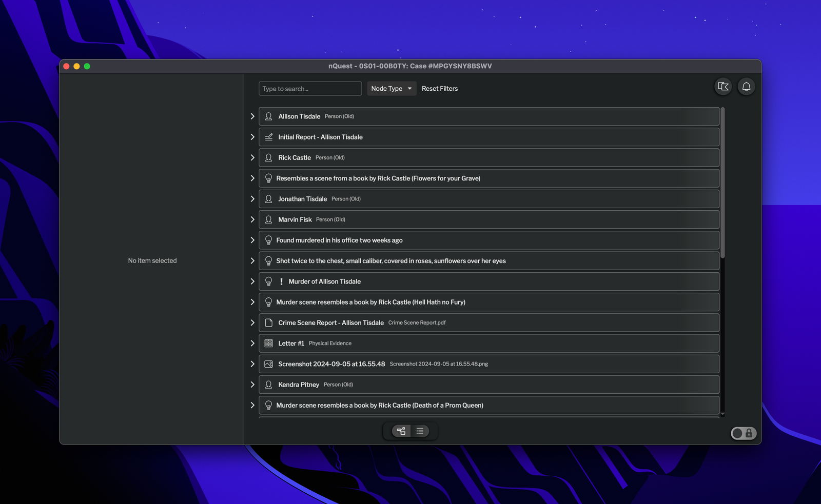Screen dimensions: 821x504
Task: Click lightbulb icon for Murder of Allison Tisdale
Action: (x=268, y=281)
